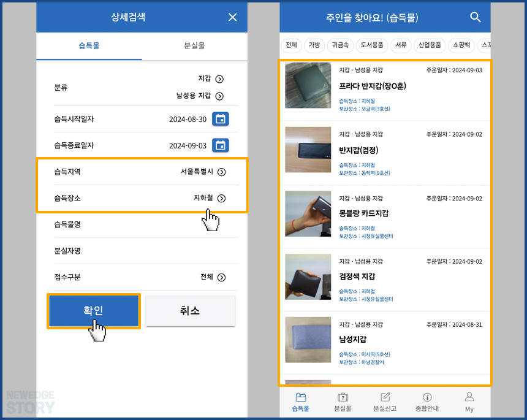This screenshot has width=527, height=420.
Task: Expand the 습득지역 selector showing 서울특별시
Action: (142, 172)
